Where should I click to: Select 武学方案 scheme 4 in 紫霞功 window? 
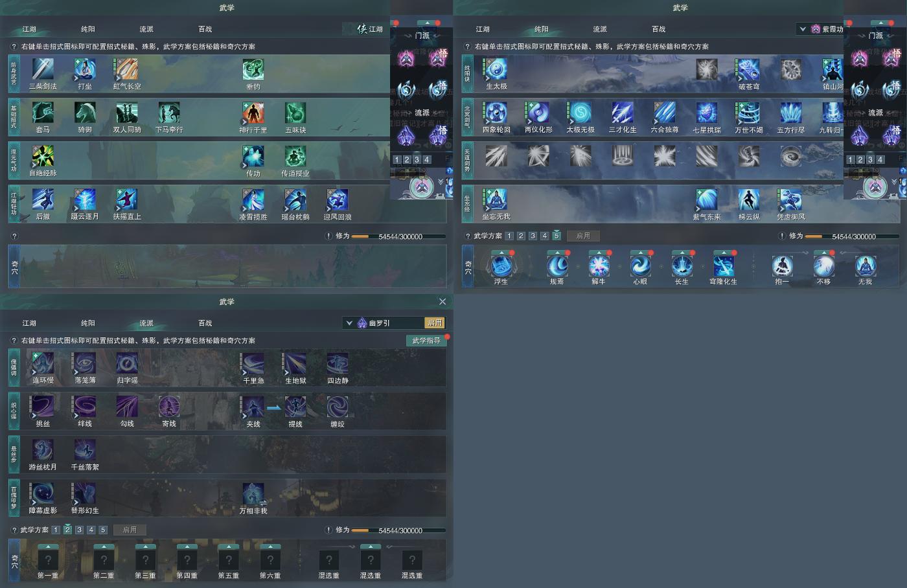click(544, 236)
